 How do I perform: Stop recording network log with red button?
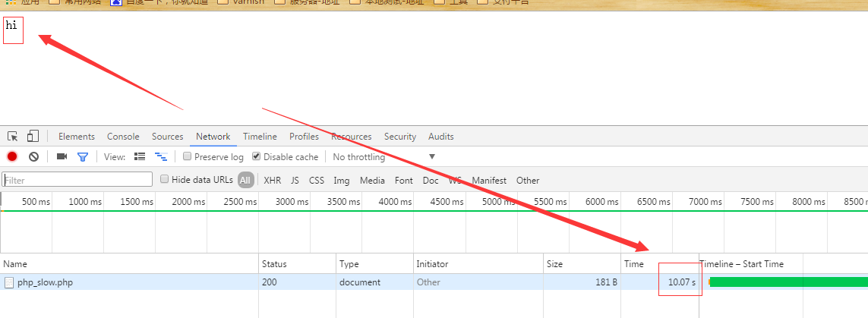(12, 157)
